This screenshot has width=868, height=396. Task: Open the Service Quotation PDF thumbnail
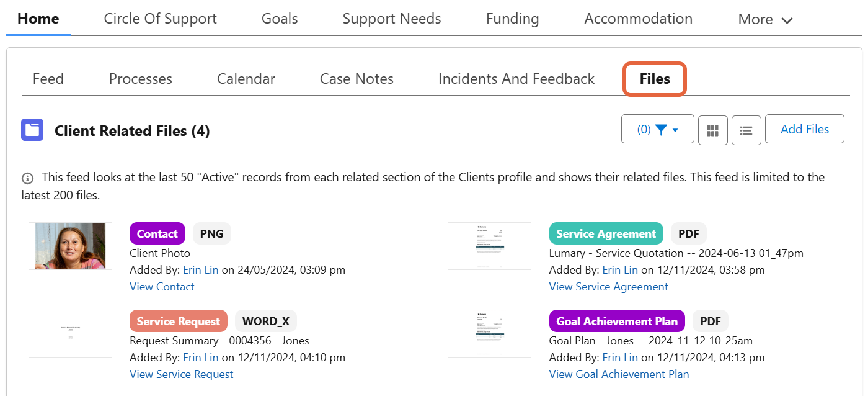point(489,246)
